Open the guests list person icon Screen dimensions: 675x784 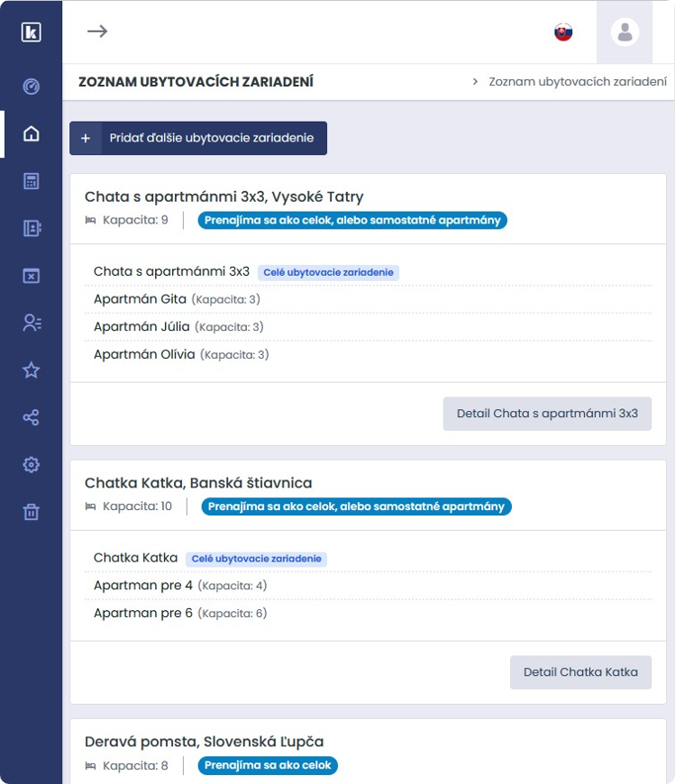32,323
